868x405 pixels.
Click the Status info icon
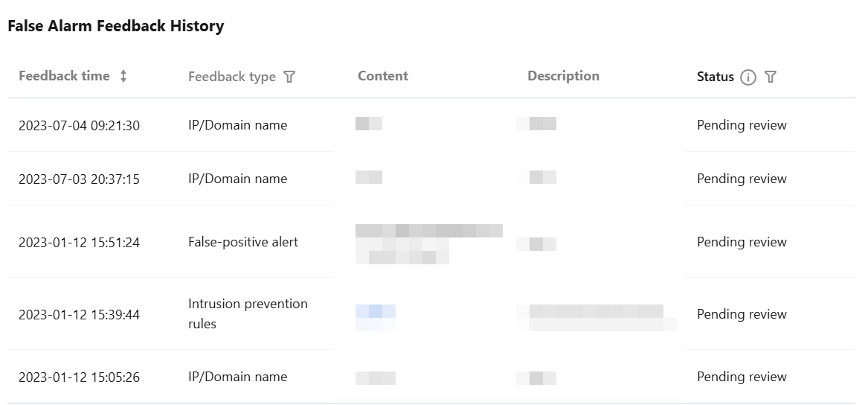[748, 77]
